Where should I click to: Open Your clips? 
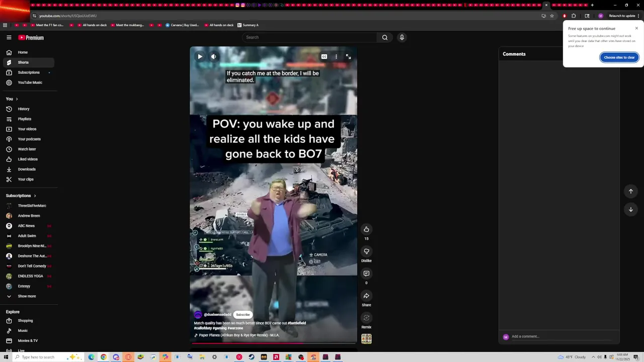pyautogui.click(x=29, y=179)
